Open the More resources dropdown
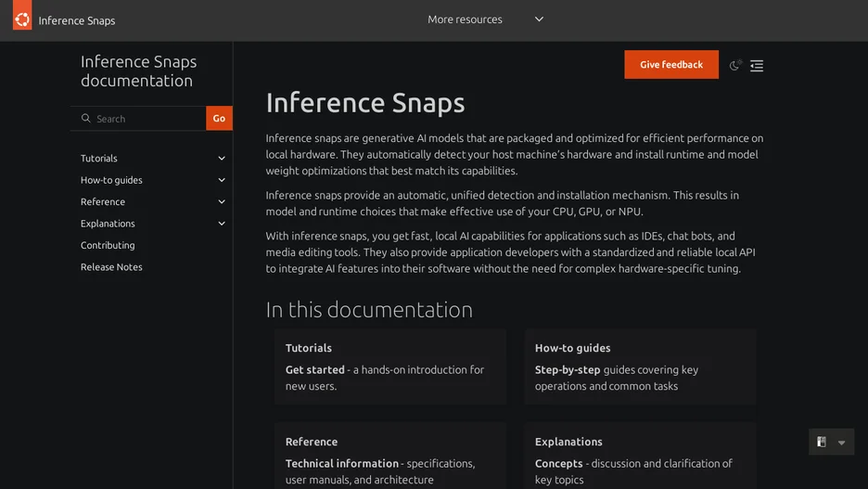This screenshot has width=868, height=489. (x=486, y=19)
